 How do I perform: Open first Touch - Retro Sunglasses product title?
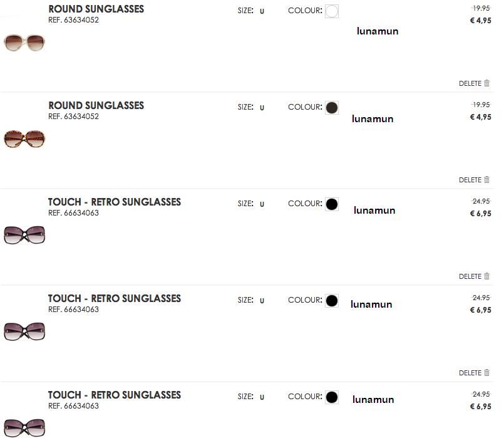[x=114, y=202]
